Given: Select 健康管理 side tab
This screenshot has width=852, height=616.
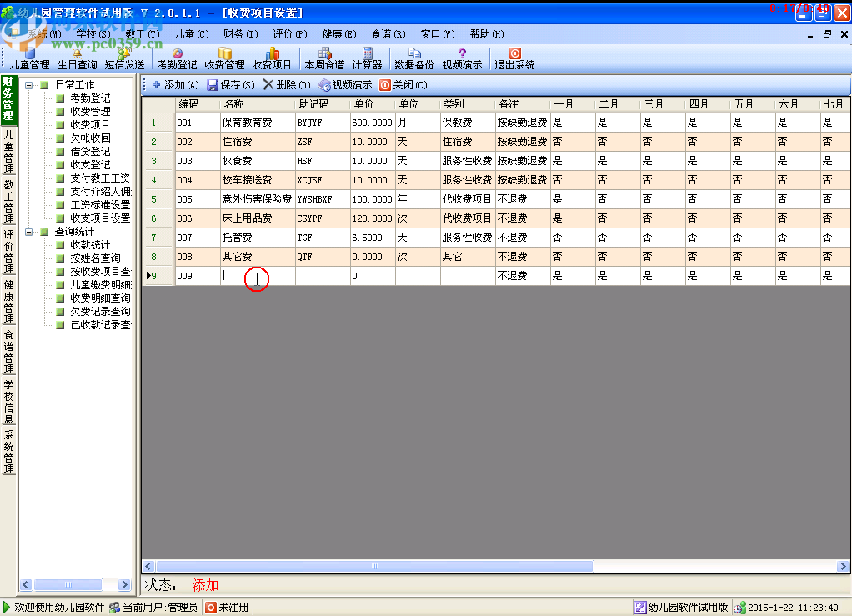Looking at the screenshot, I should [x=8, y=302].
